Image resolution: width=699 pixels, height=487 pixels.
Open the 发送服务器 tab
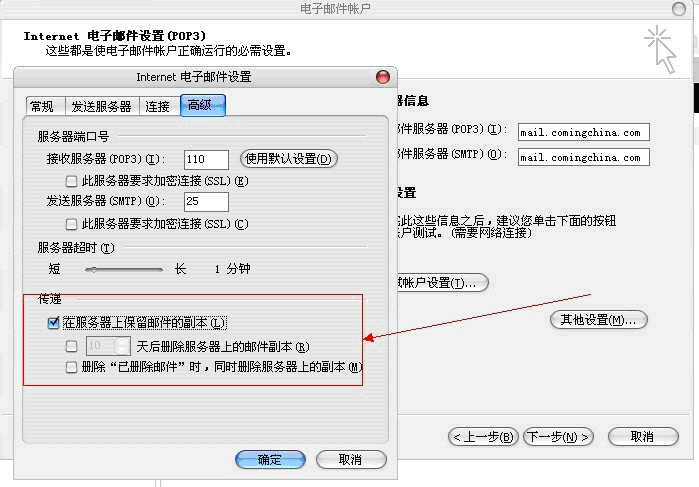pos(100,107)
